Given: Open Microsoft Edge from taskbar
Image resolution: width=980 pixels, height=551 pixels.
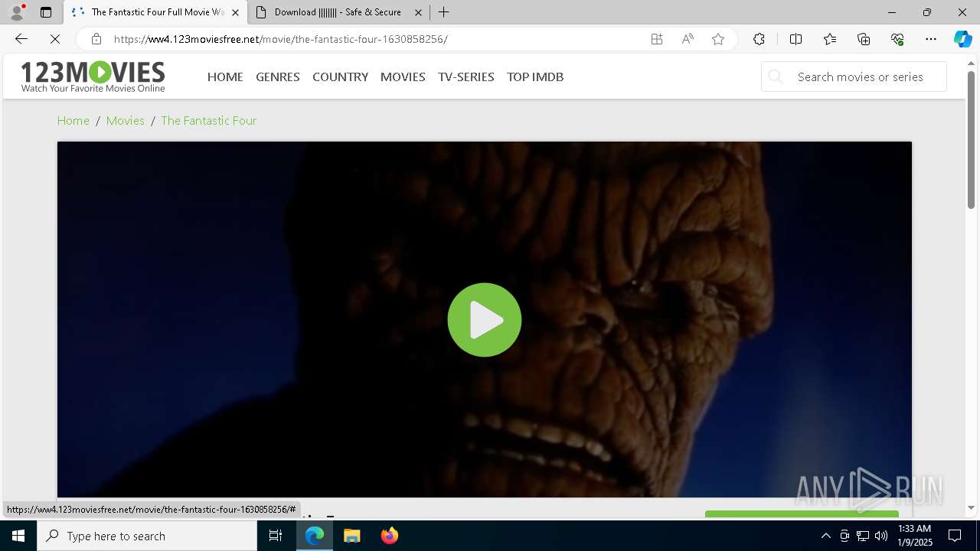Looking at the screenshot, I should pos(315,536).
